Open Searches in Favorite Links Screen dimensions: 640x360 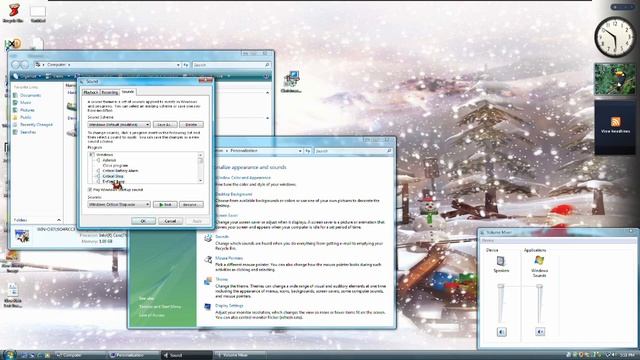[28, 132]
